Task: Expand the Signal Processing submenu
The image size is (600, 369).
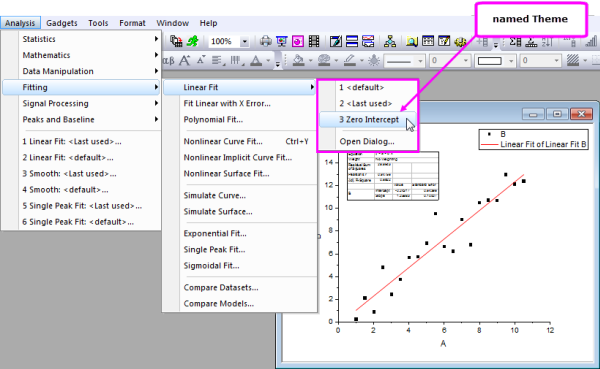Action: [x=82, y=103]
